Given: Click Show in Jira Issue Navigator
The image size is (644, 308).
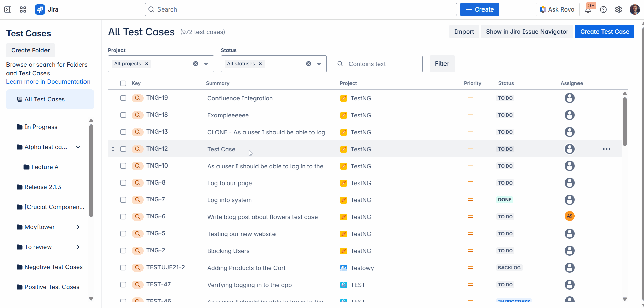Looking at the screenshot, I should tap(527, 32).
